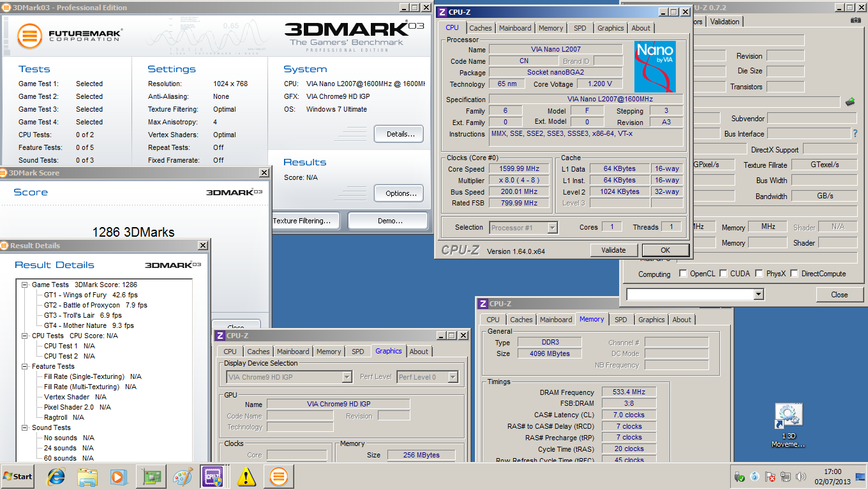Open the Paint palette taskbar icon
Viewport: 868px width, 490px height.
[x=183, y=477]
